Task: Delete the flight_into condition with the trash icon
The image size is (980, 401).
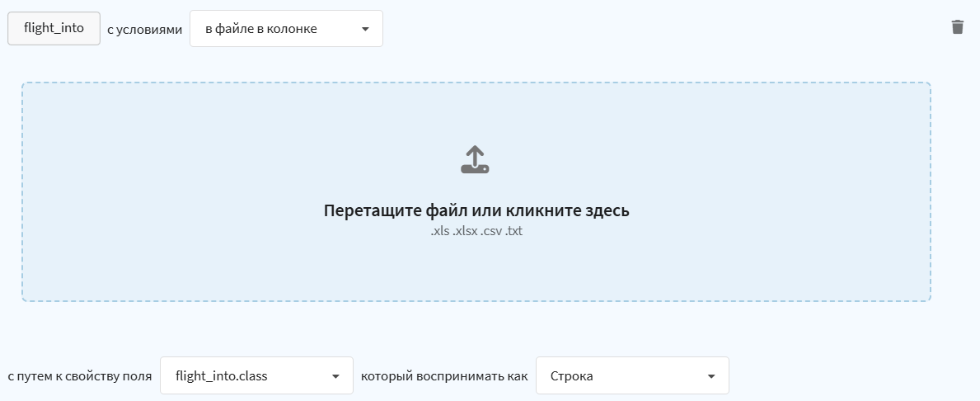Action: [x=957, y=27]
